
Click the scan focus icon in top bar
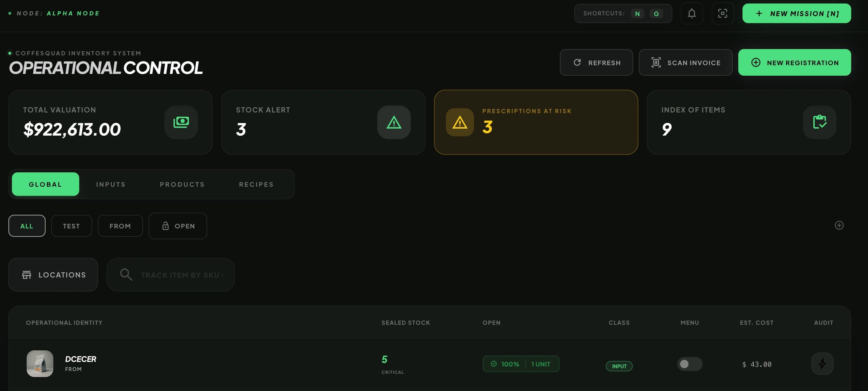(x=723, y=13)
